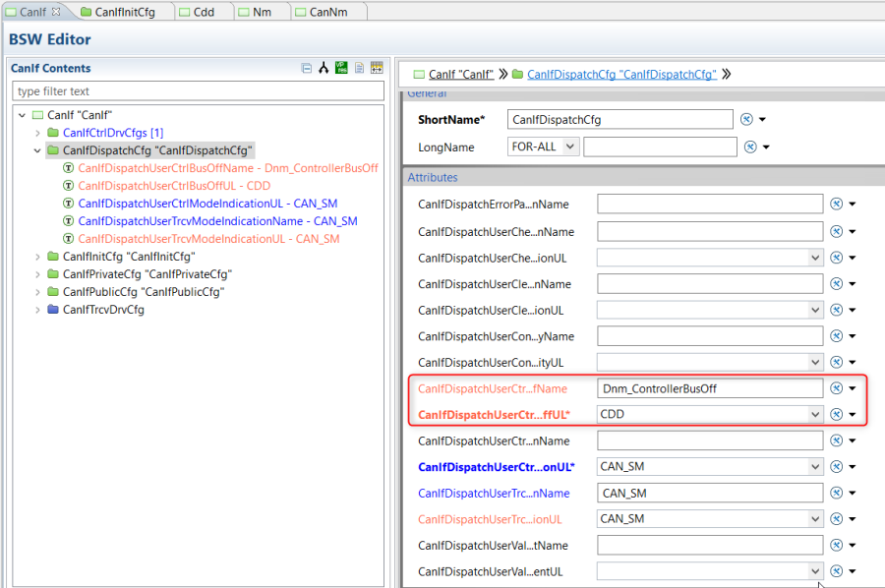Image resolution: width=885 pixels, height=588 pixels.
Task: Select CanIfCtrlDrvCfgs [1] in the tree
Action: click(113, 133)
